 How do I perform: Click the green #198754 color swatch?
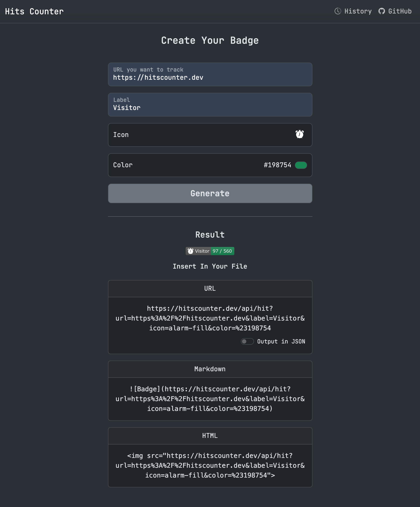tap(301, 165)
